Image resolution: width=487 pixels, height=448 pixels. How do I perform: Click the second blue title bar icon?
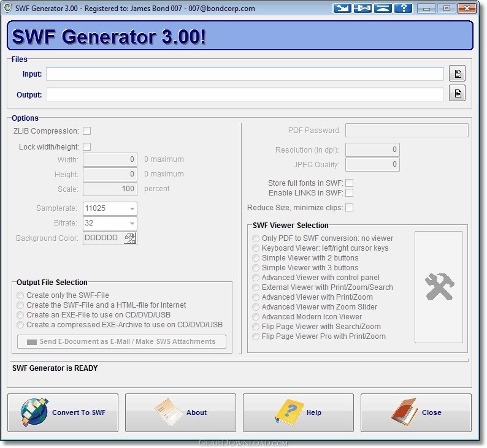click(362, 9)
